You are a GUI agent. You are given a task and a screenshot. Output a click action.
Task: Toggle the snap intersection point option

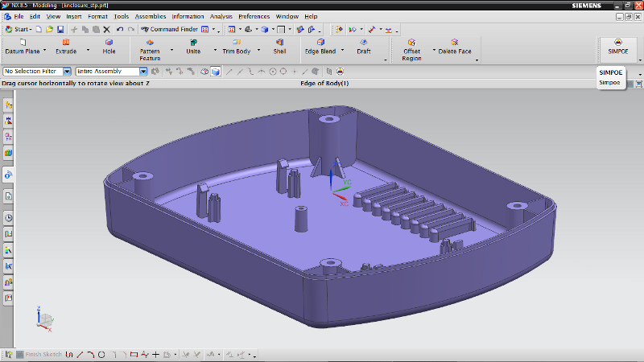click(x=262, y=72)
